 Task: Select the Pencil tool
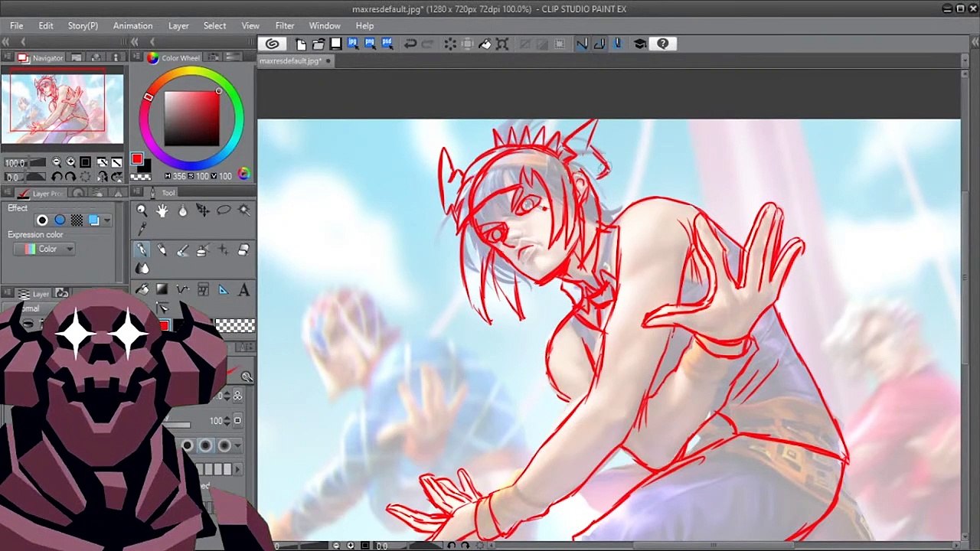point(162,249)
